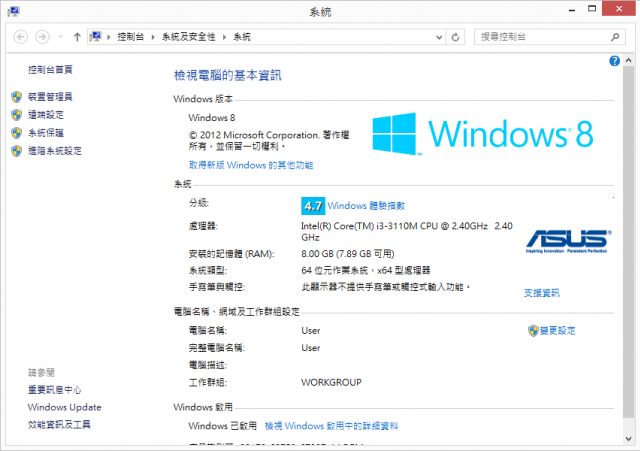Click the Windows 8 logo image
This screenshot has height=451, width=640.
click(x=483, y=134)
